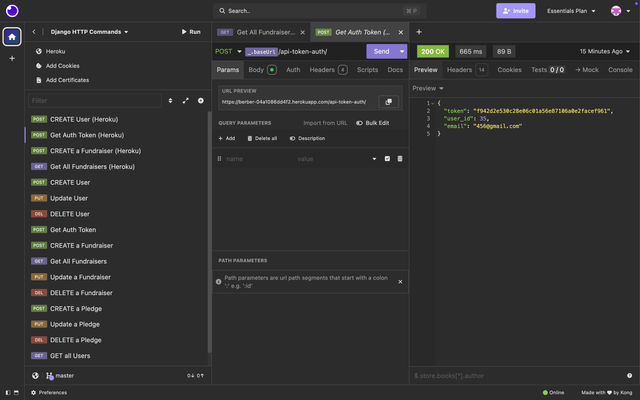Open the parameter value type dropdown
The image size is (640, 400).
374,159
